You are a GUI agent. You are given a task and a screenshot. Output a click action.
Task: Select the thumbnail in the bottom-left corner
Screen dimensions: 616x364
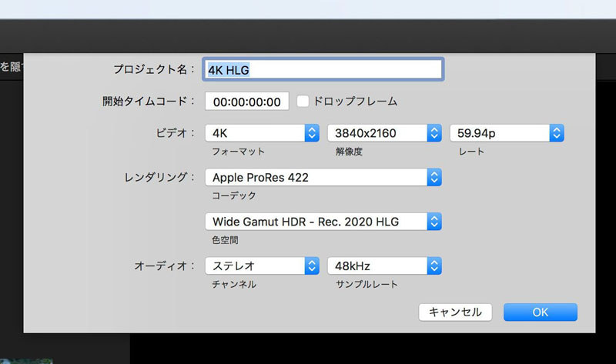pos(26,359)
